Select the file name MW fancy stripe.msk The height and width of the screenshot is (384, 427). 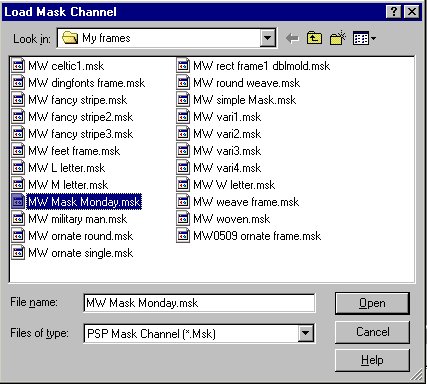pyautogui.click(x=77, y=100)
